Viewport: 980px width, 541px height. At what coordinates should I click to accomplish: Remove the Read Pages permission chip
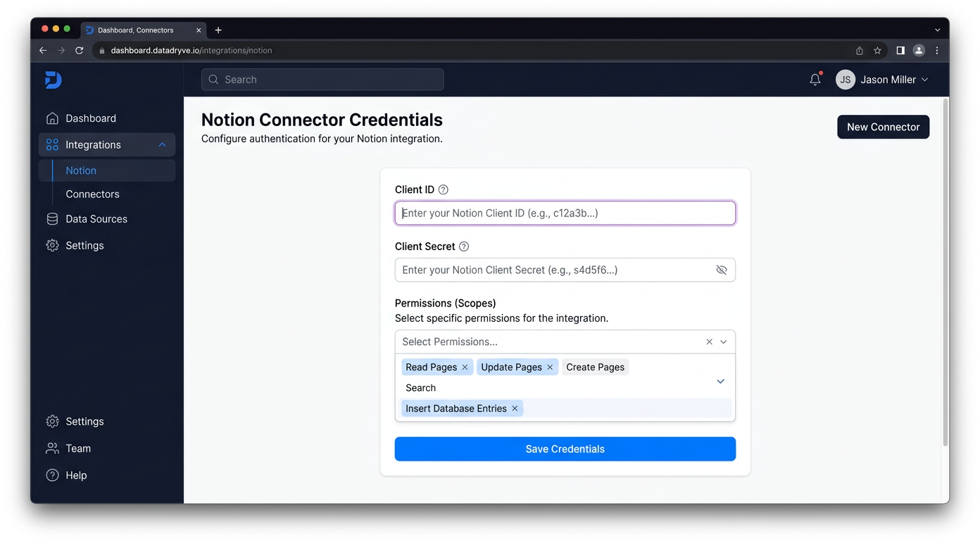pyautogui.click(x=465, y=367)
